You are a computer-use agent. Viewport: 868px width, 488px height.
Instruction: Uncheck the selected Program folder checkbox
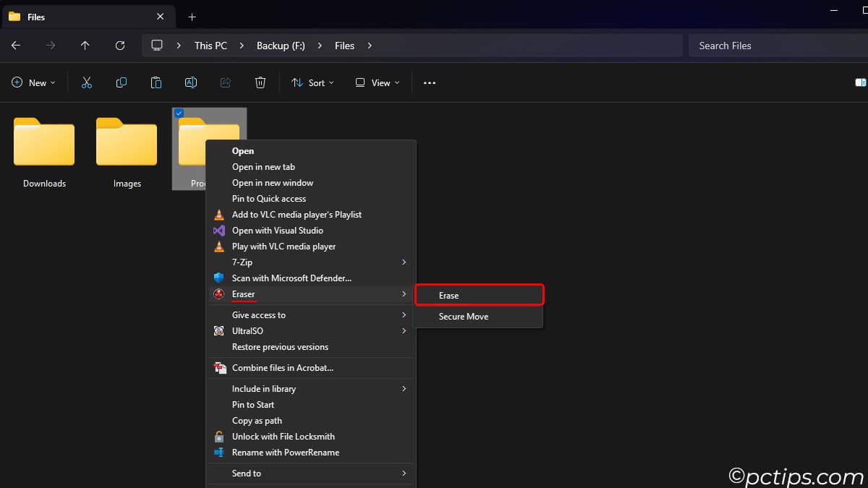click(x=179, y=113)
